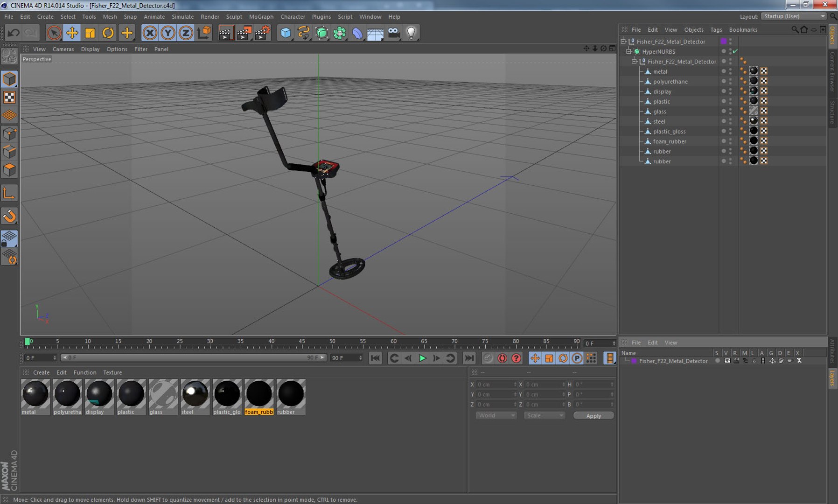The width and height of the screenshot is (838, 504).
Task: Click the Undo arrow icon
Action: [x=14, y=33]
